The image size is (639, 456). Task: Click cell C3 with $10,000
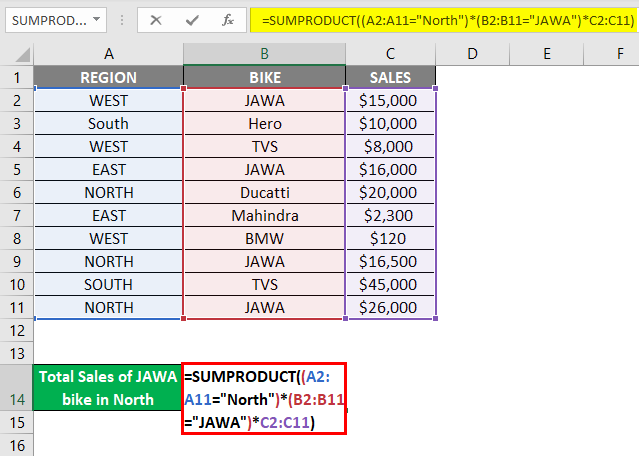(x=390, y=123)
